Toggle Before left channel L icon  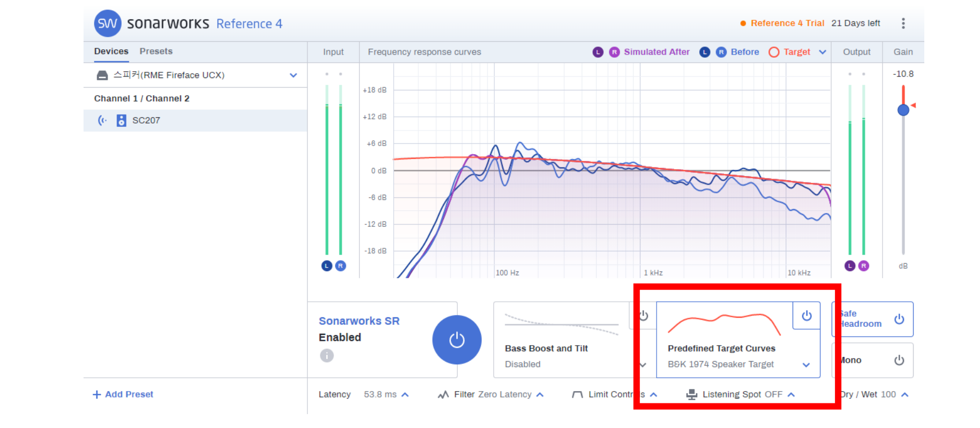705,52
